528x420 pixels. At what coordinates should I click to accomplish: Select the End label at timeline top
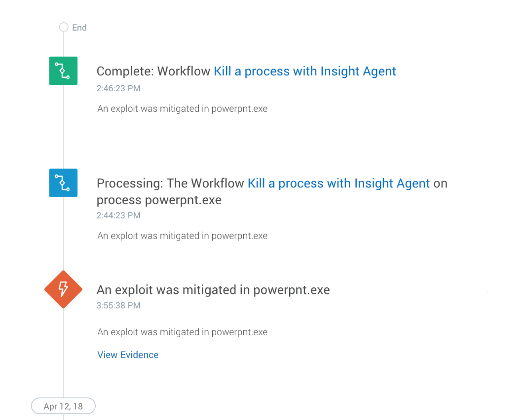pyautogui.click(x=79, y=28)
